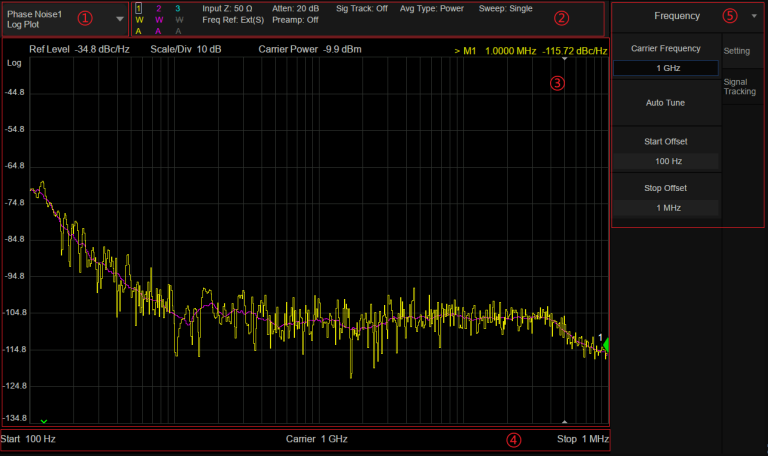The height and width of the screenshot is (456, 768).
Task: Edit the Carrier Frequency 1 GHz field
Action: [x=666, y=68]
